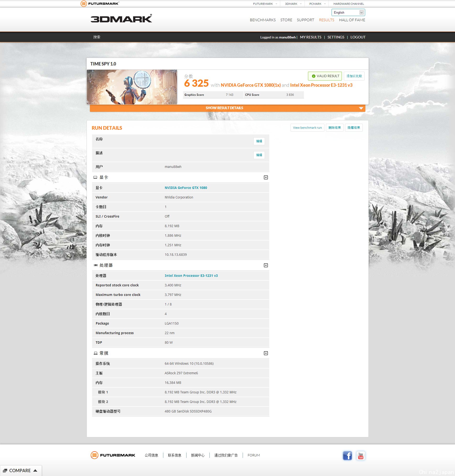Image resolution: width=455 pixels, height=476 pixels.
Task: Open the Facebook page icon
Action: [x=347, y=456]
